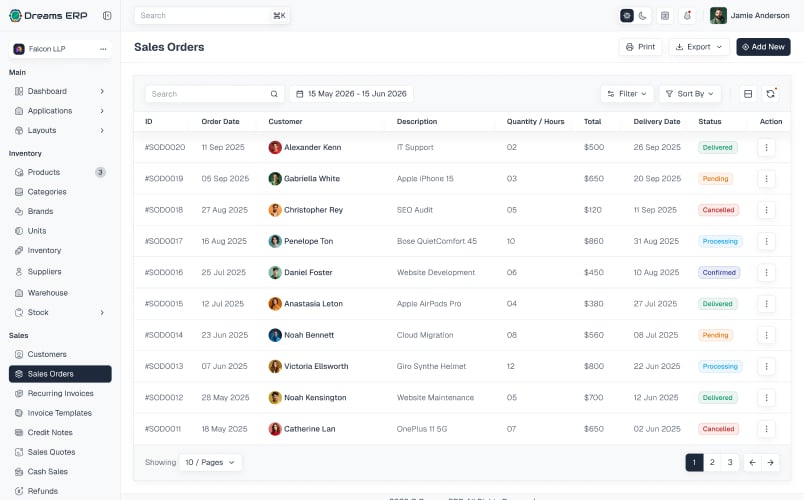Change the 10 / Pages rows selector
Image resolution: width=804 pixels, height=500 pixels.
pyautogui.click(x=210, y=462)
